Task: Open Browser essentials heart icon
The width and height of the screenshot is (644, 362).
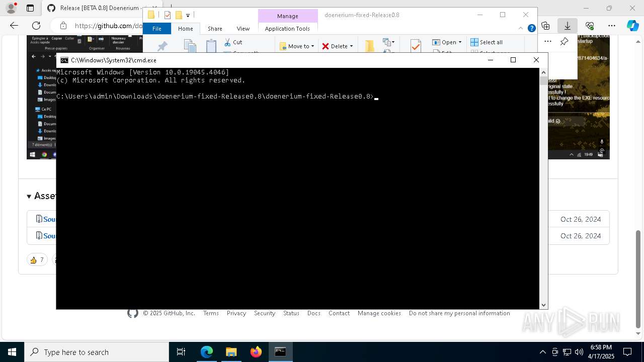Action: (x=590, y=26)
